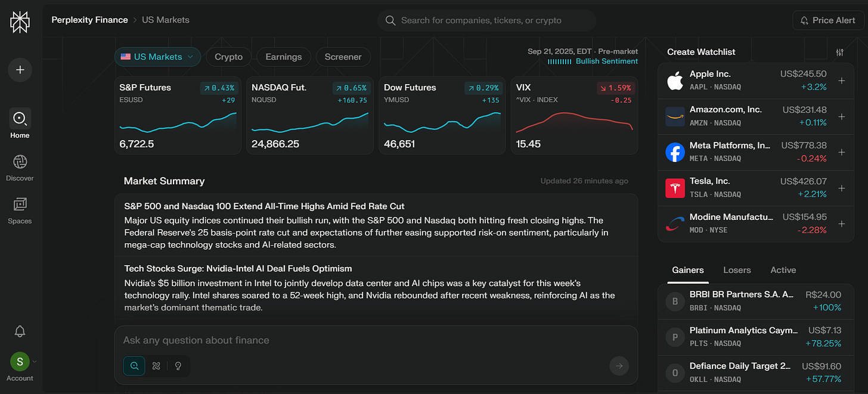The height and width of the screenshot is (394, 868).
Task: Open the Discover section in sidebar
Action: [x=20, y=167]
